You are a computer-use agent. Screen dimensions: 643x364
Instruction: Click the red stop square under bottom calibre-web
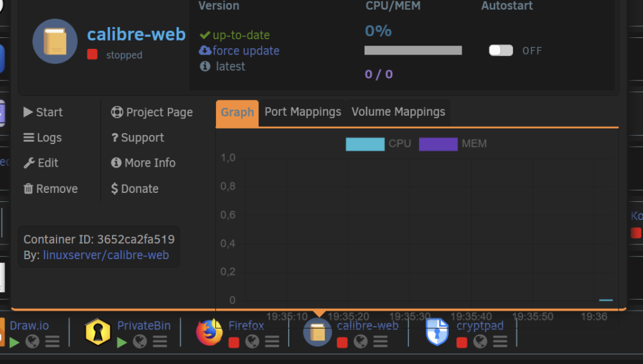click(x=342, y=342)
